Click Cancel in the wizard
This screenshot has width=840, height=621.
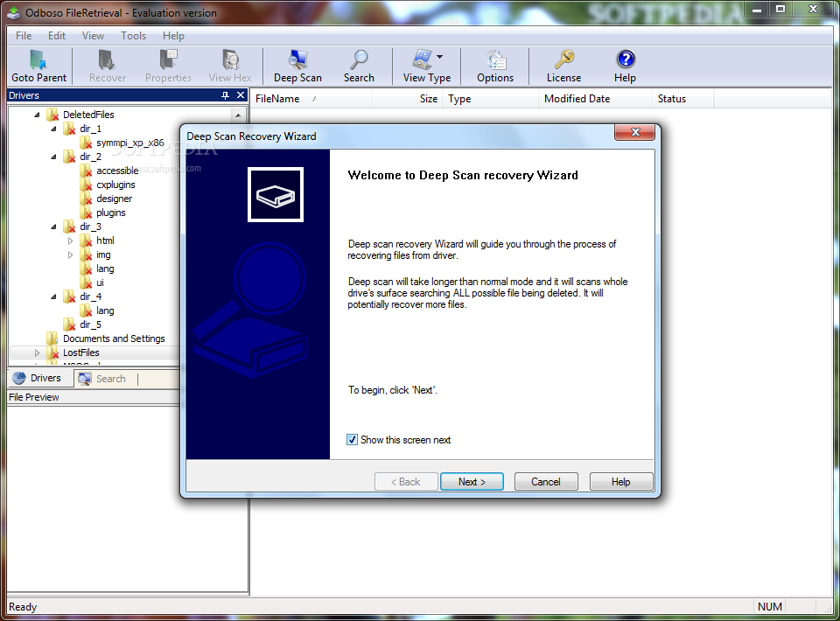pyautogui.click(x=546, y=482)
